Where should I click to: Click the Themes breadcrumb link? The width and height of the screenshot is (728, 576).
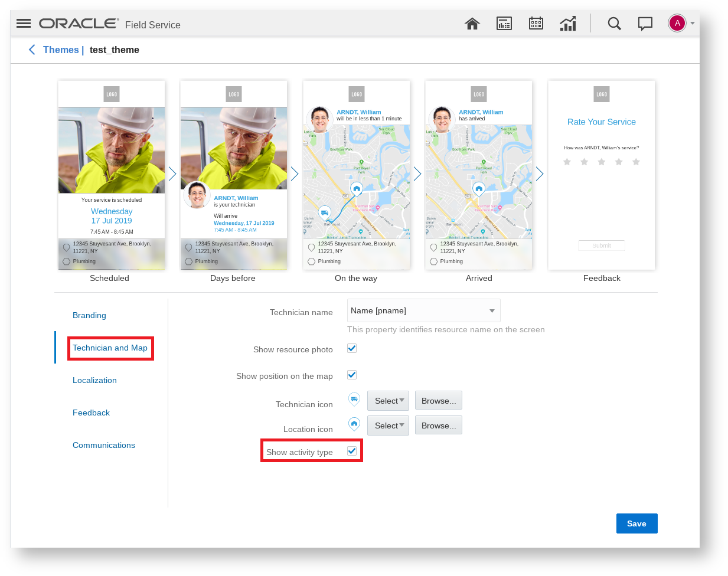(61, 50)
